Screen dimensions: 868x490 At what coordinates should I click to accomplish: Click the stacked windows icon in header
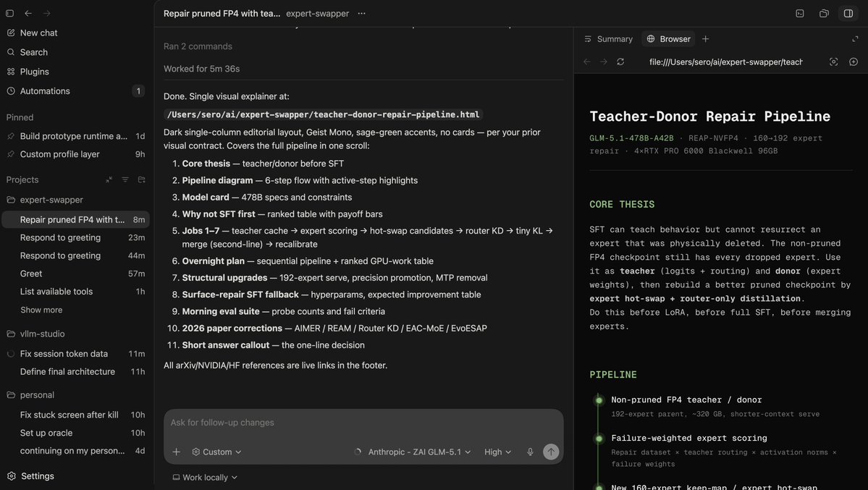pos(824,13)
